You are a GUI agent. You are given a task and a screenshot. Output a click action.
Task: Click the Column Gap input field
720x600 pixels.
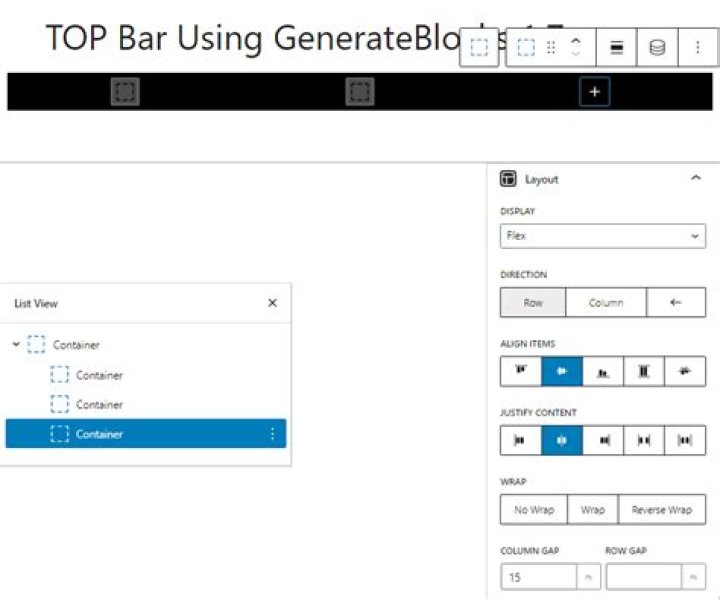coord(539,577)
